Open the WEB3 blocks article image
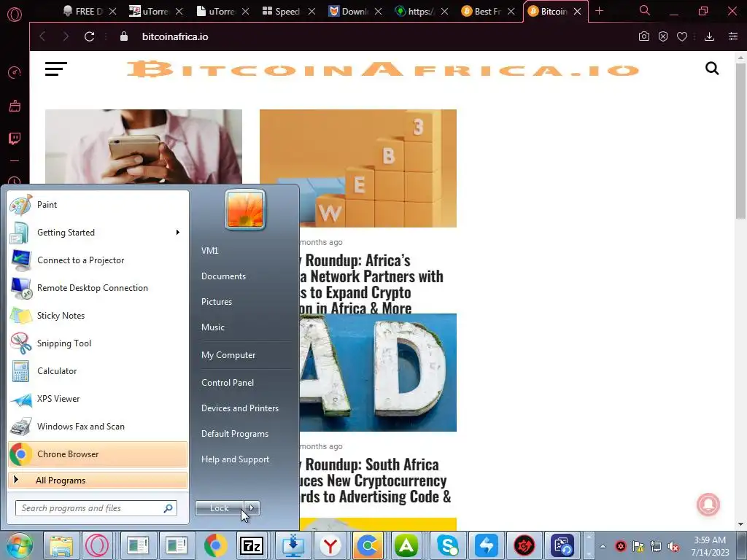 (357, 168)
